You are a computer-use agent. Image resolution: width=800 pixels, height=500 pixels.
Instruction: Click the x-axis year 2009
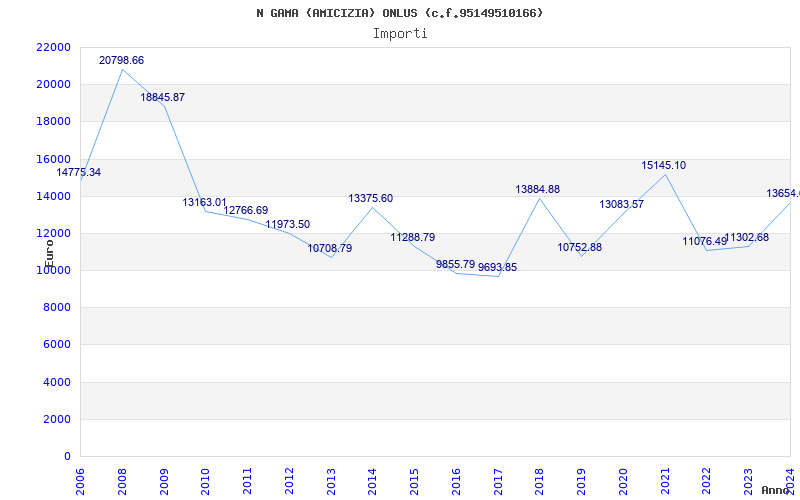(x=164, y=481)
